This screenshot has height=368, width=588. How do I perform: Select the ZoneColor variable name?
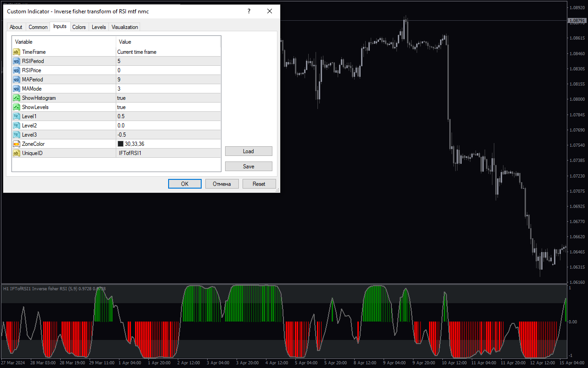click(x=34, y=144)
